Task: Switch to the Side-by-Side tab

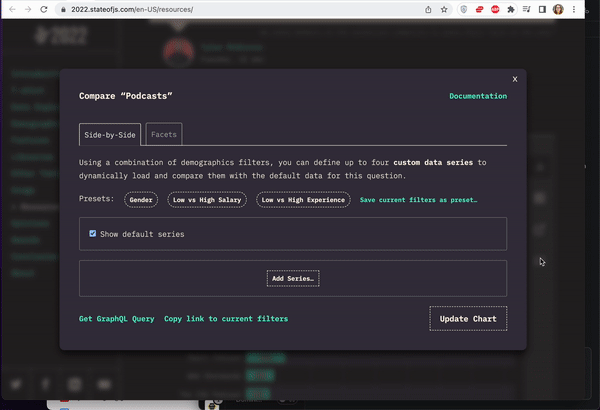Action: (x=110, y=134)
